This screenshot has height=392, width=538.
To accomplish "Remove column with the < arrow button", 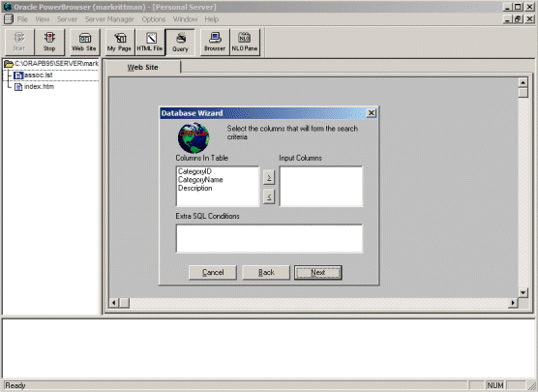I will 269,196.
